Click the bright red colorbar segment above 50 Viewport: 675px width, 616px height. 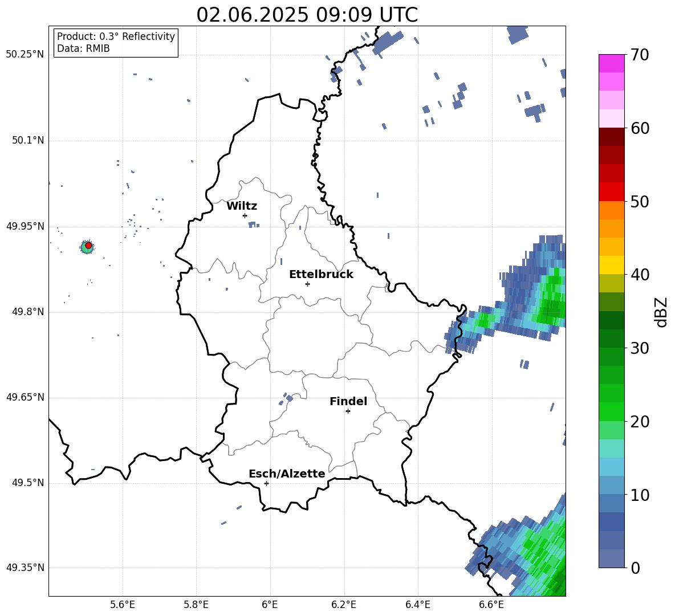[611, 192]
